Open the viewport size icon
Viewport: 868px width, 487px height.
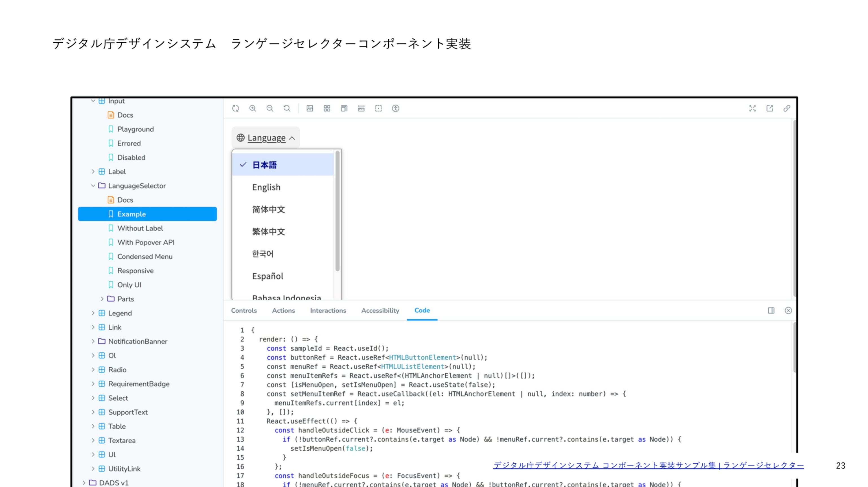tap(344, 109)
